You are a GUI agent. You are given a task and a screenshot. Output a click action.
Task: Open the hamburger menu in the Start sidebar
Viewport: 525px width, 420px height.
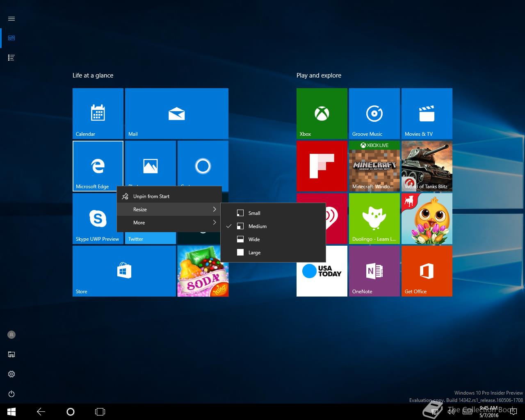11,18
